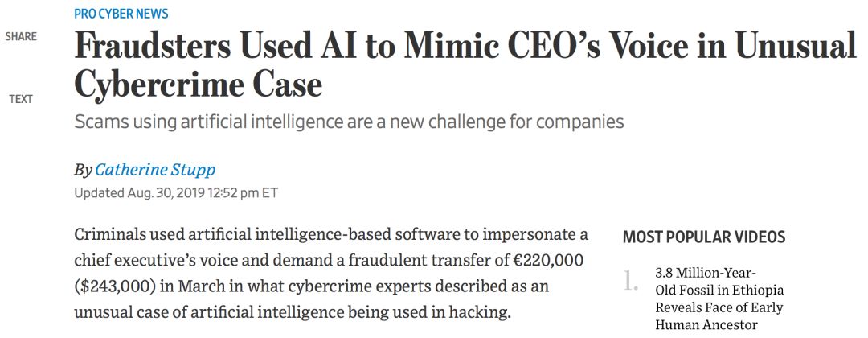Click "Human Ancestor" in the video title
The image size is (868, 338).
(x=706, y=324)
